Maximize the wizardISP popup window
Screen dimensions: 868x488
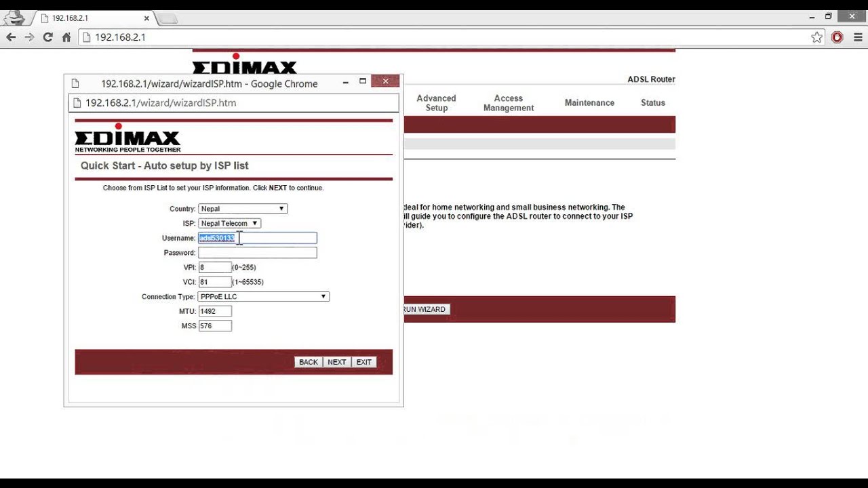pos(363,81)
